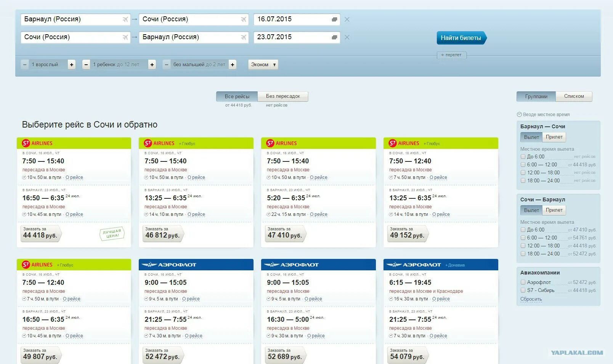Click plane icon in Сочи destination field

[x=244, y=19]
